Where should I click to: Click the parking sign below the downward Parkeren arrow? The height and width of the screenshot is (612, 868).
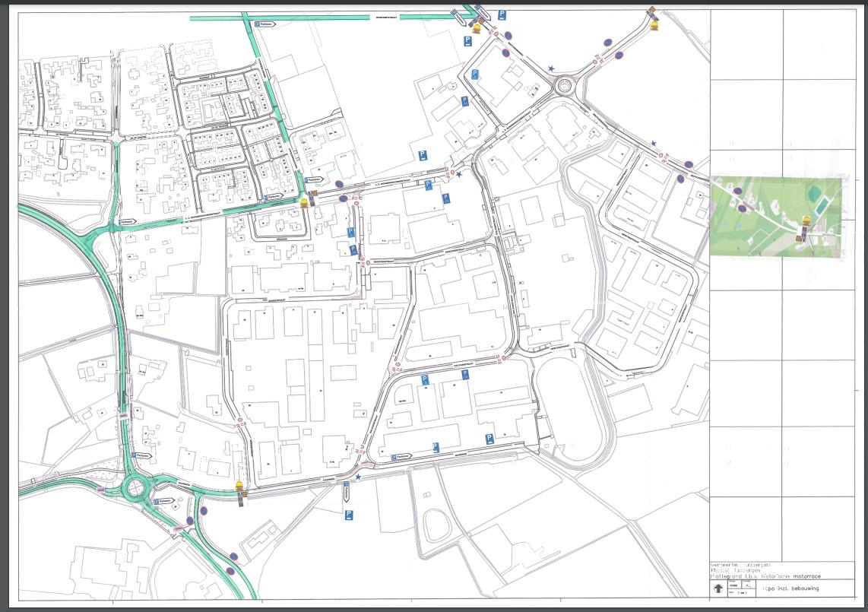point(349,515)
